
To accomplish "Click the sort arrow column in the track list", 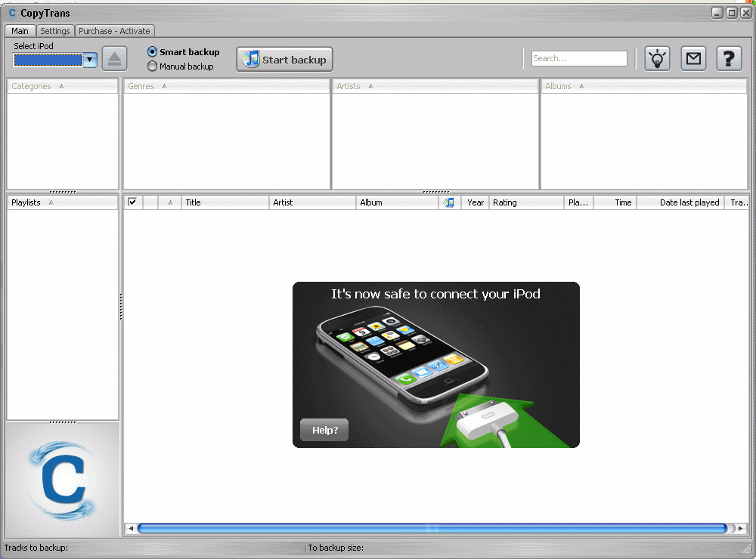I will coord(169,202).
